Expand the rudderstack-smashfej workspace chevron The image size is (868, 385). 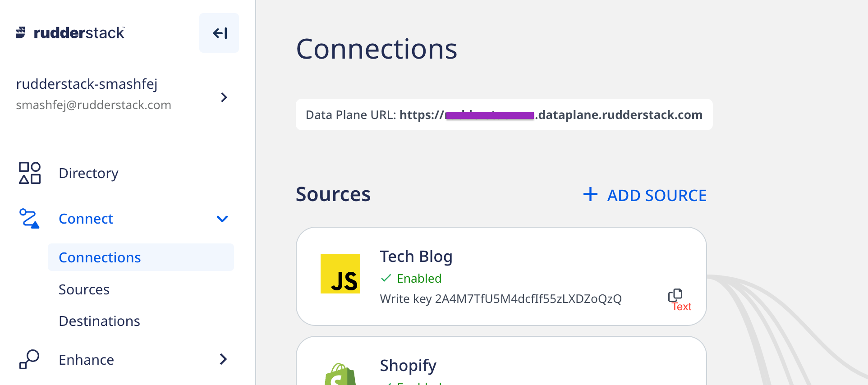tap(224, 97)
